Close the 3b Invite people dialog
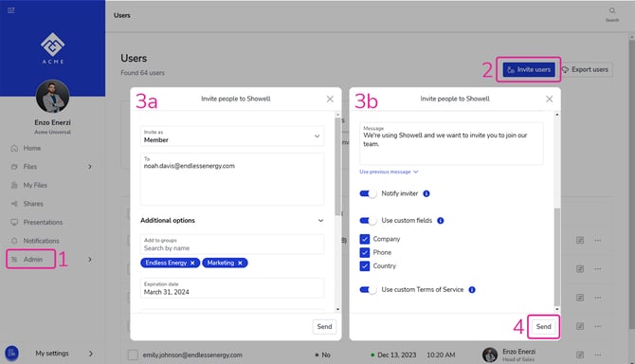635x364 pixels. click(549, 99)
